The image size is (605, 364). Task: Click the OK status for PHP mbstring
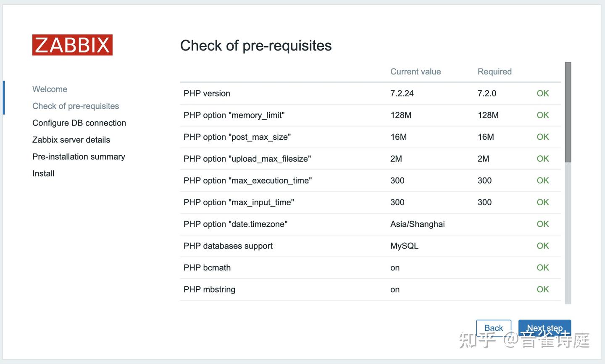(542, 289)
